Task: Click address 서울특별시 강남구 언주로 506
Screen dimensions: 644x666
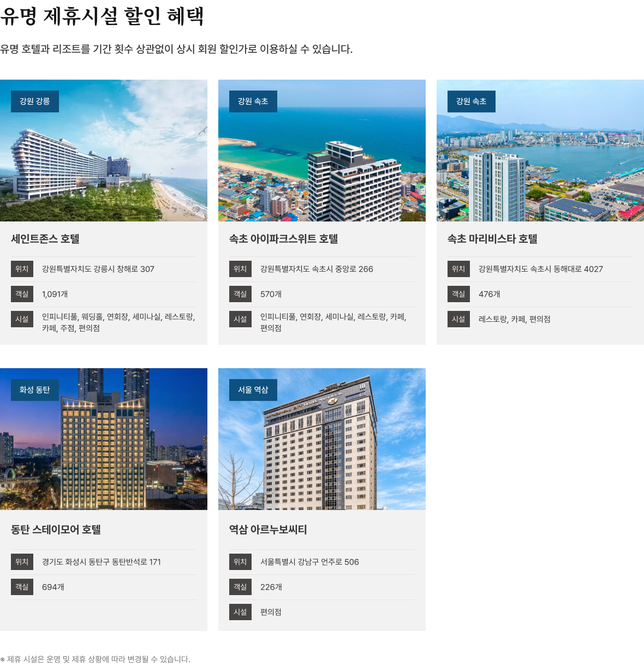Action: (x=309, y=562)
